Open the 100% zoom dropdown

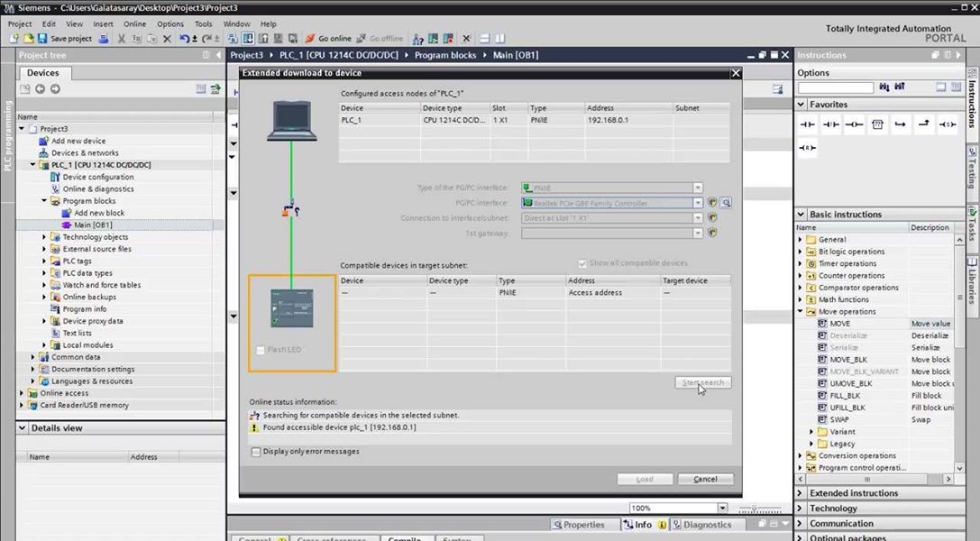[722, 508]
